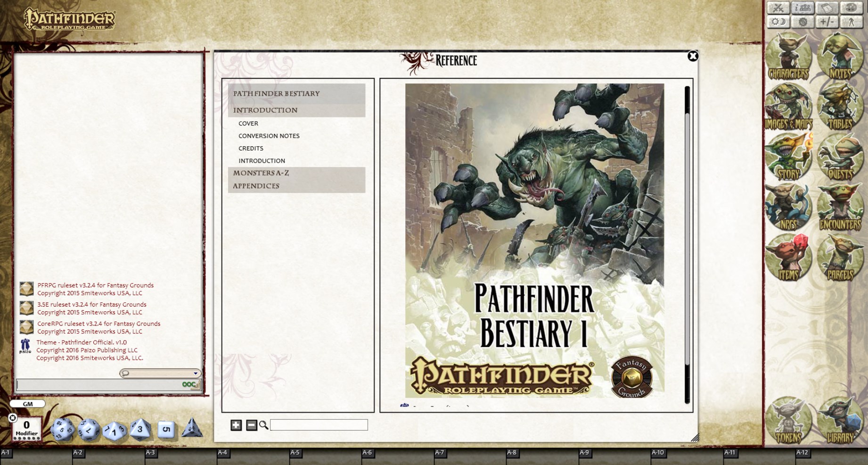Open the Tokens sidebar button
This screenshot has width=868, height=465.
point(788,421)
